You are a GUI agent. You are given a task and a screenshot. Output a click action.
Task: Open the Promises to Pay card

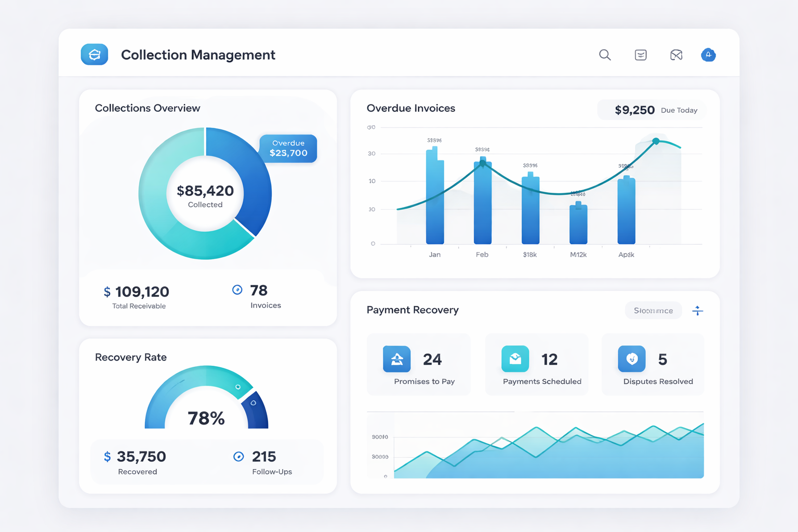[419, 365]
